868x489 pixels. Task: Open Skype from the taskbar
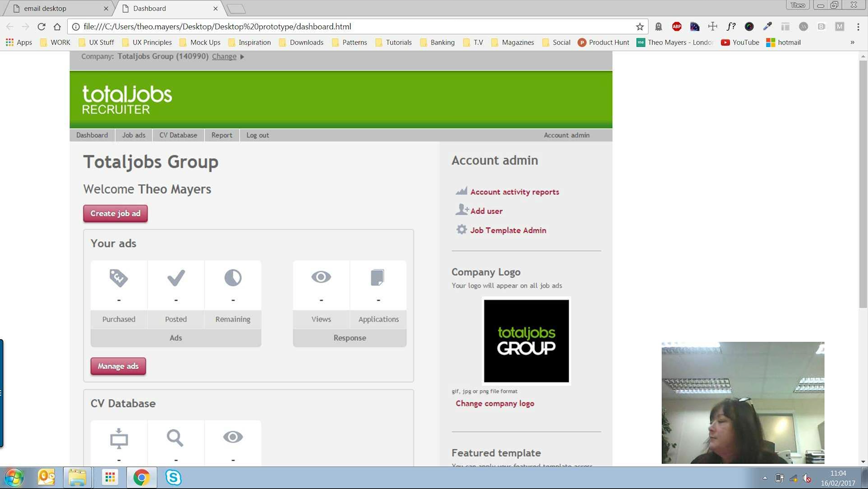click(173, 477)
